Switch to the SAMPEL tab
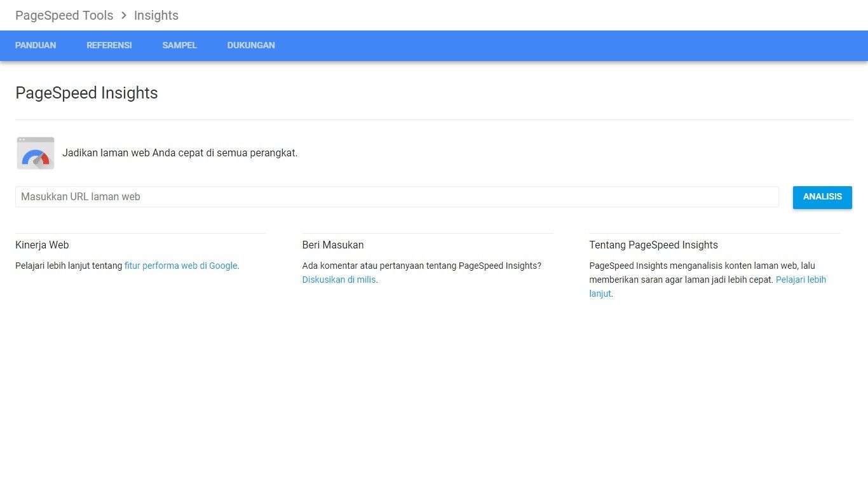 pyautogui.click(x=180, y=45)
